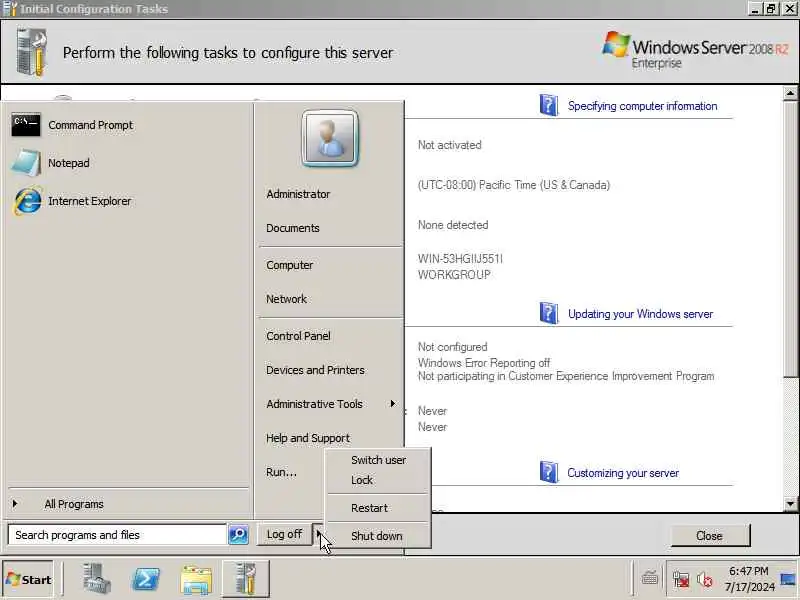The height and width of the screenshot is (600, 800).
Task: Click the vertical scrollbar thumb
Action: coord(790,239)
